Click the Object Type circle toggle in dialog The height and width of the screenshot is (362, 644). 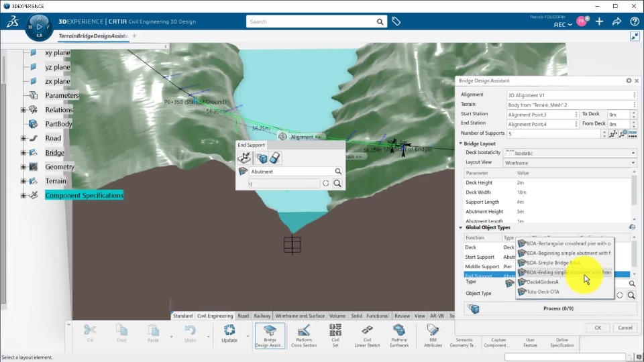(620, 295)
